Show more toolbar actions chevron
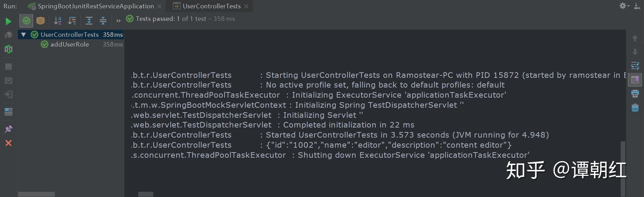 coord(119,21)
